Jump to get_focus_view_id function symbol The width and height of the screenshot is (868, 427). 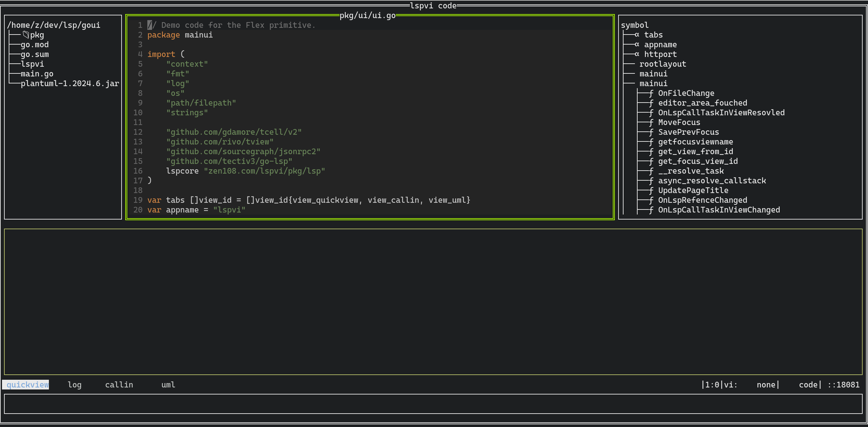tap(698, 162)
